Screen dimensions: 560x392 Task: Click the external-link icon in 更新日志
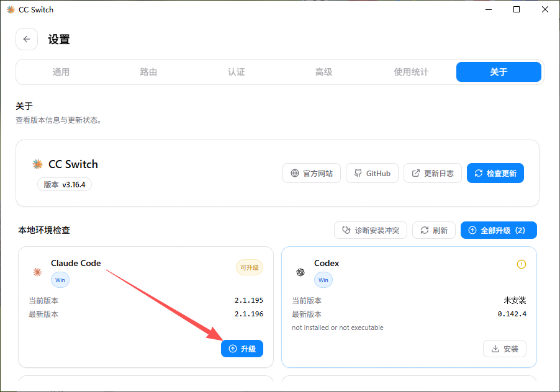click(x=416, y=173)
